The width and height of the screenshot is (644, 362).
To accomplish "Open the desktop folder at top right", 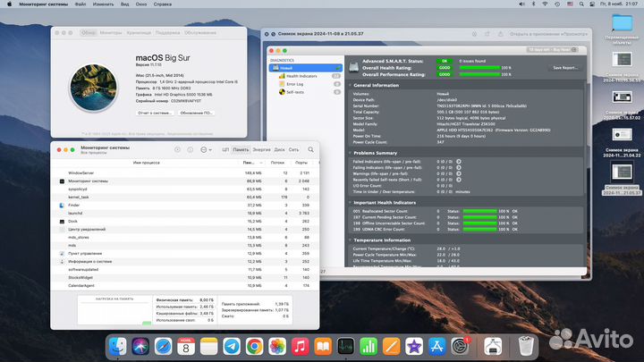I will [x=622, y=23].
